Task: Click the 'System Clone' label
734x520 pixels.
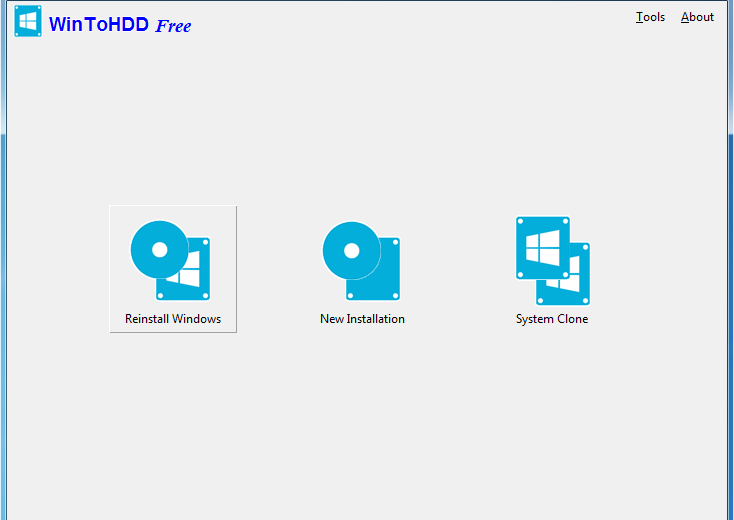Action: (552, 319)
